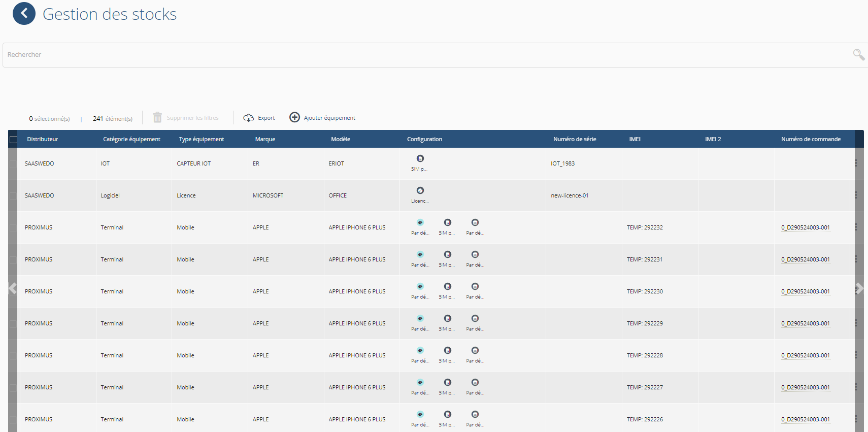
Task: Click the magnifier search icon
Action: coord(858,54)
